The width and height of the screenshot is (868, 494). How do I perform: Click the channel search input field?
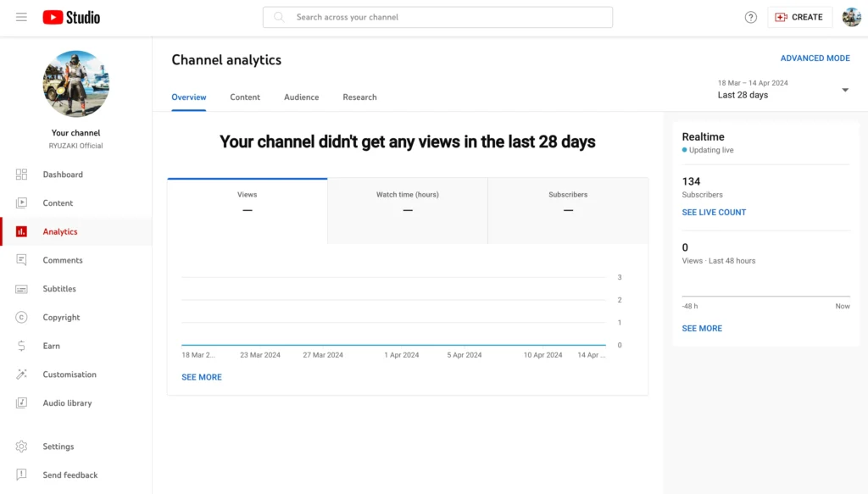coord(437,17)
